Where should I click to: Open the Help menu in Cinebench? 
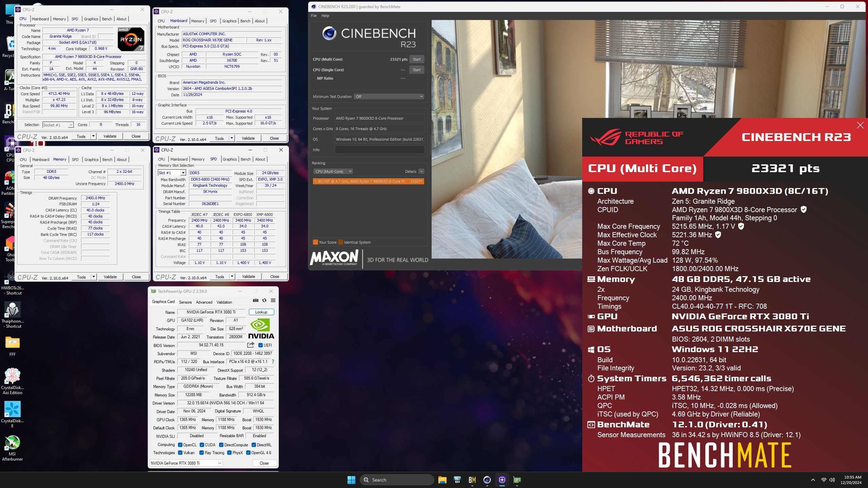pyautogui.click(x=325, y=16)
